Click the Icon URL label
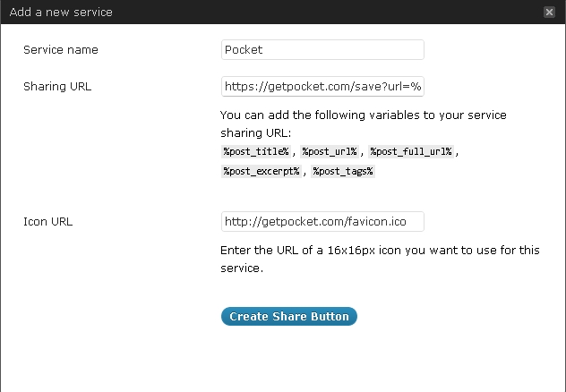Image resolution: width=566 pixels, height=392 pixels. [48, 221]
